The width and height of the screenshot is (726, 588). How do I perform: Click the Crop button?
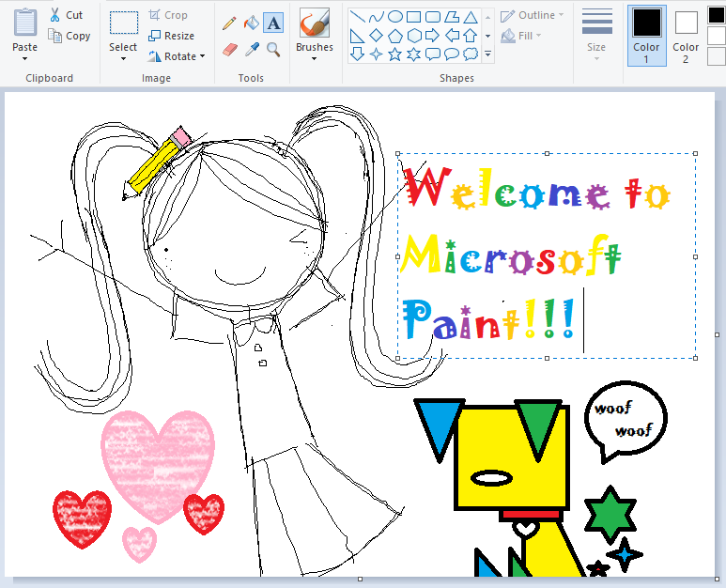(x=168, y=15)
